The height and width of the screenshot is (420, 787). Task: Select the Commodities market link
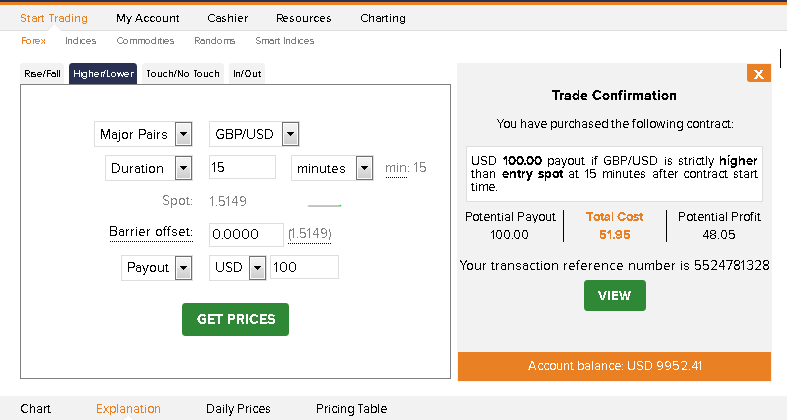tap(145, 41)
